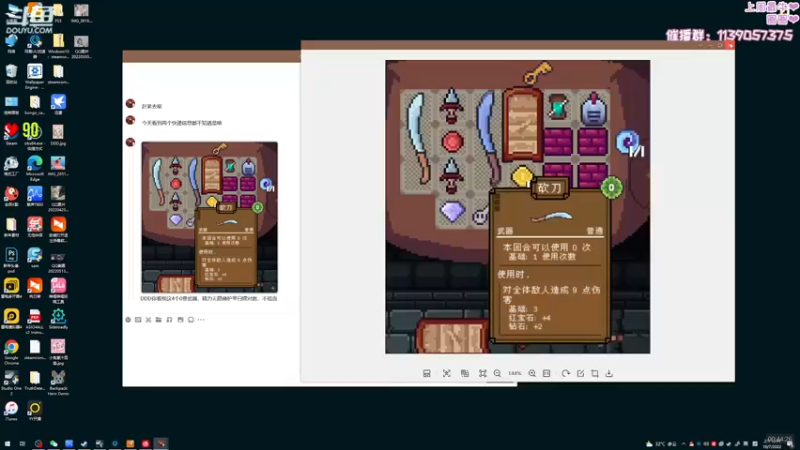
Task: Click the fullscreen frame icon in the viewer toolbar
Action: coord(482,373)
